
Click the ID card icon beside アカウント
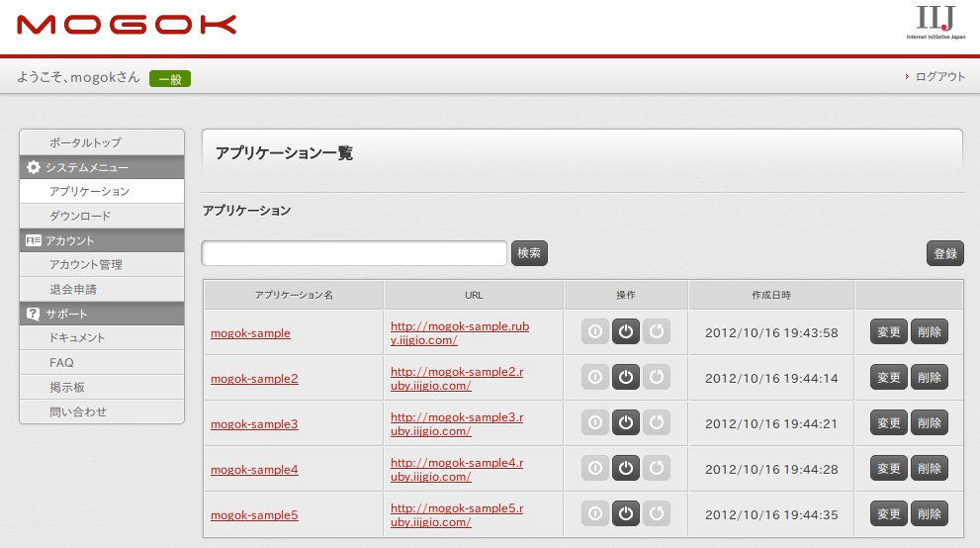[x=33, y=240]
